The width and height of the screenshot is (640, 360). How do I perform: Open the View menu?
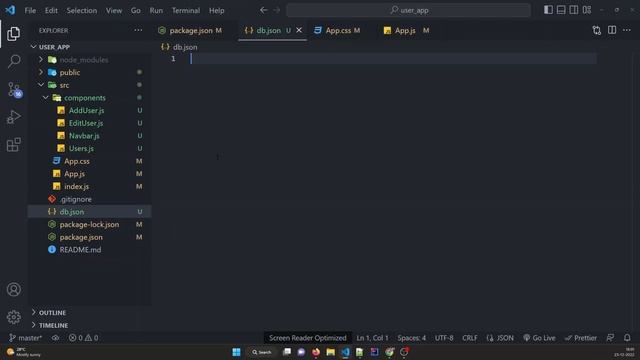tap(114, 11)
